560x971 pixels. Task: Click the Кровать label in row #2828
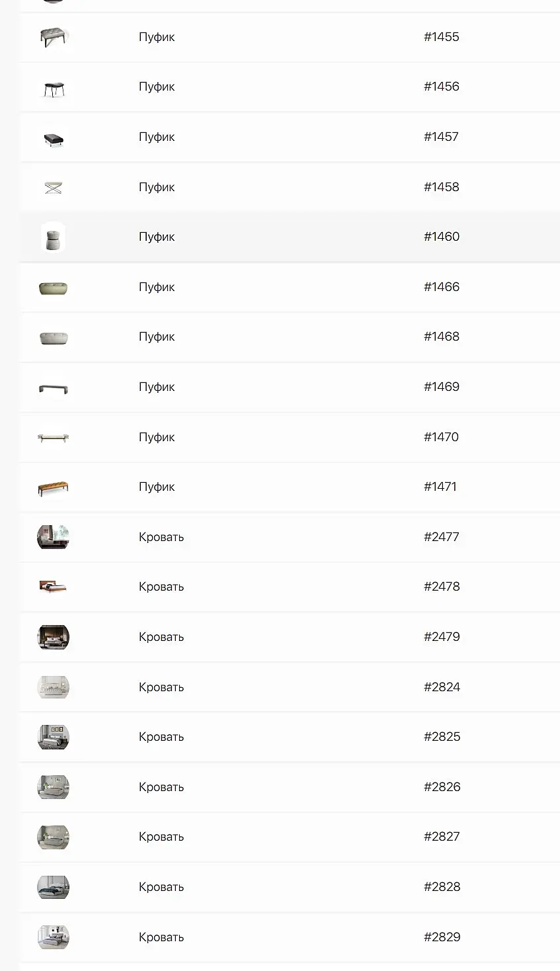coord(161,887)
